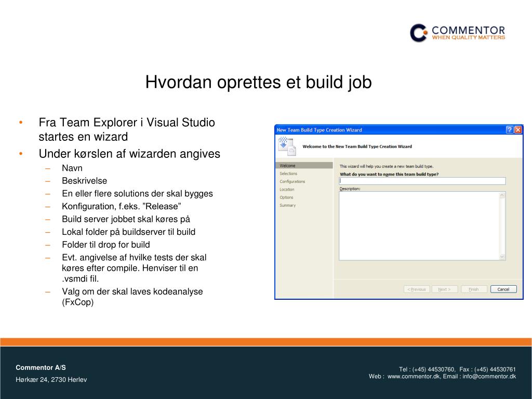
Task: Click the wizard build type header icon
Action: click(x=287, y=146)
